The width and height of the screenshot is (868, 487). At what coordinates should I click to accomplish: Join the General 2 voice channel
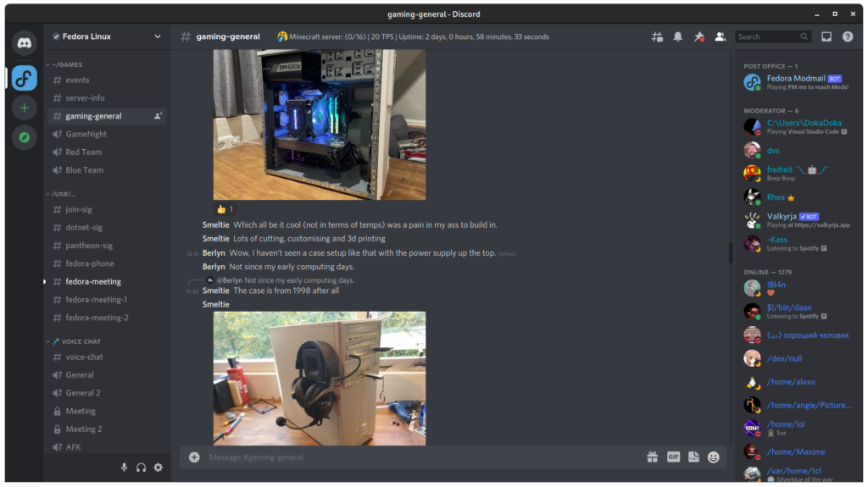105,393
